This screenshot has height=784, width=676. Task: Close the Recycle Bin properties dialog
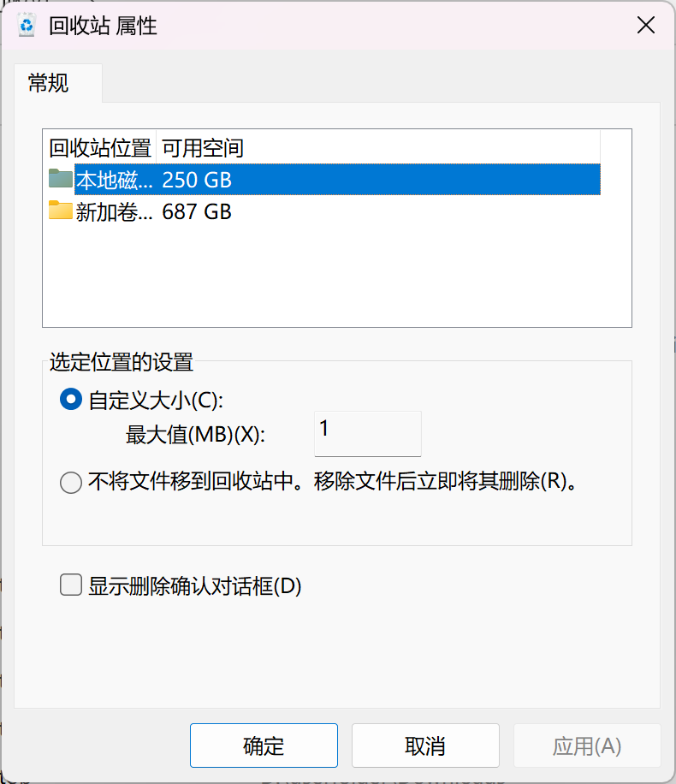point(645,25)
